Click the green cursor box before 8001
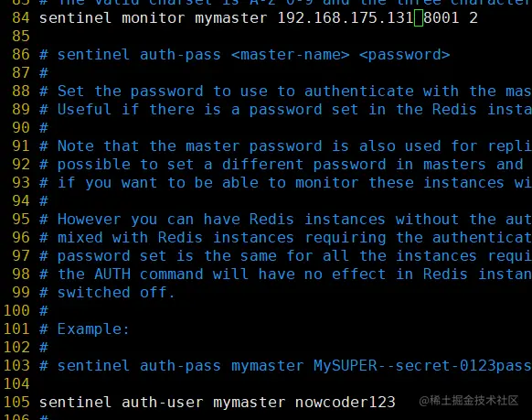The image size is (532, 420). pos(419,18)
